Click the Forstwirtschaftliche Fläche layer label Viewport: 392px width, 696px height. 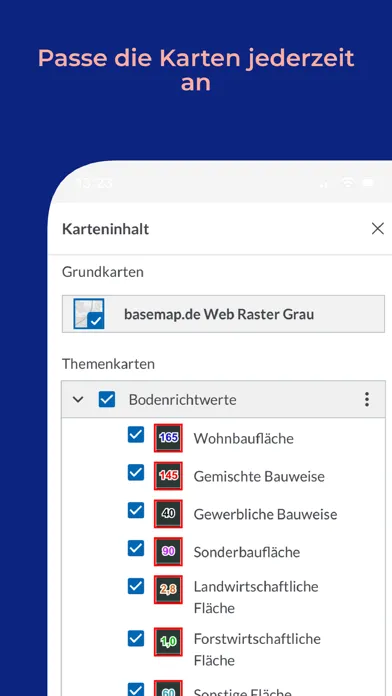click(x=257, y=649)
